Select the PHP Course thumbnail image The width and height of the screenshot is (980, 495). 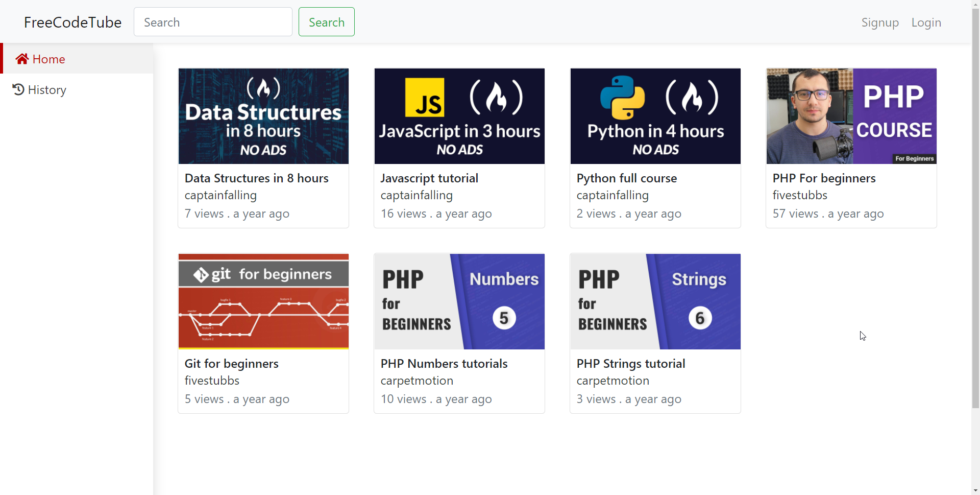pyautogui.click(x=851, y=116)
